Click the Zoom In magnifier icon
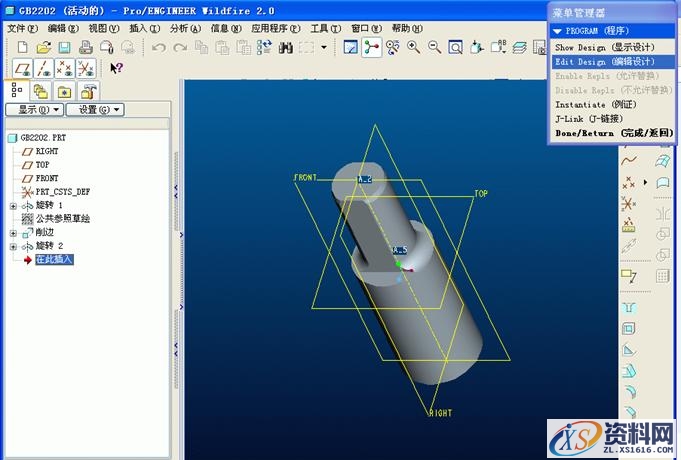681x460 pixels. click(x=413, y=47)
